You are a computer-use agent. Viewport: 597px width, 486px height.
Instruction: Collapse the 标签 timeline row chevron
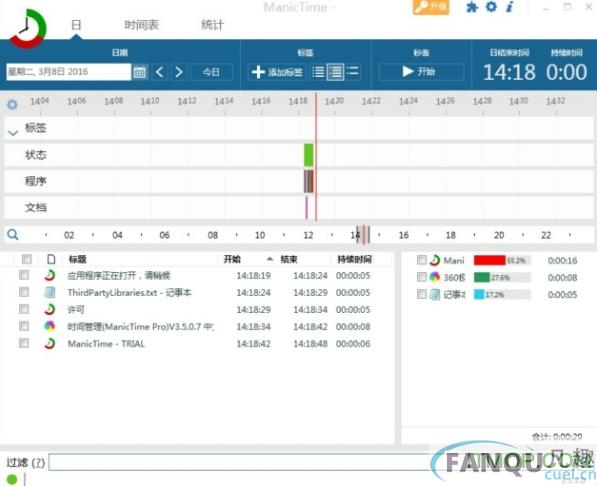coord(13,133)
